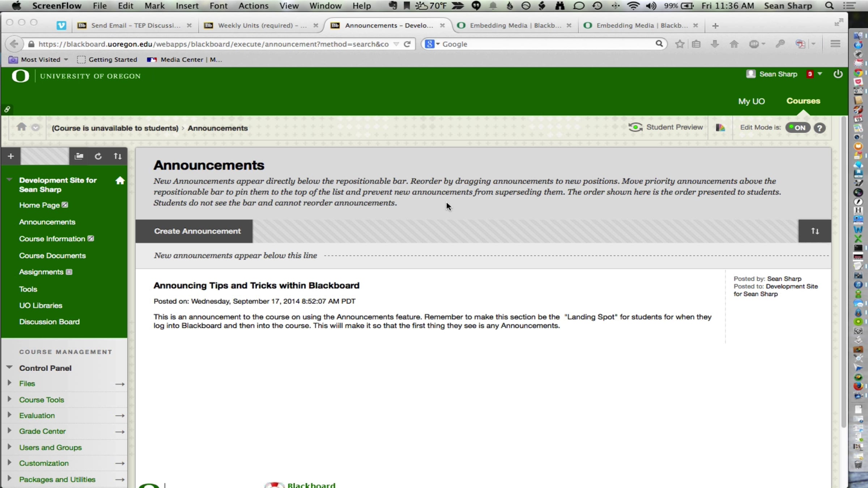Expand the Customization section
The width and height of the screenshot is (868, 488).
pyautogui.click(x=9, y=463)
